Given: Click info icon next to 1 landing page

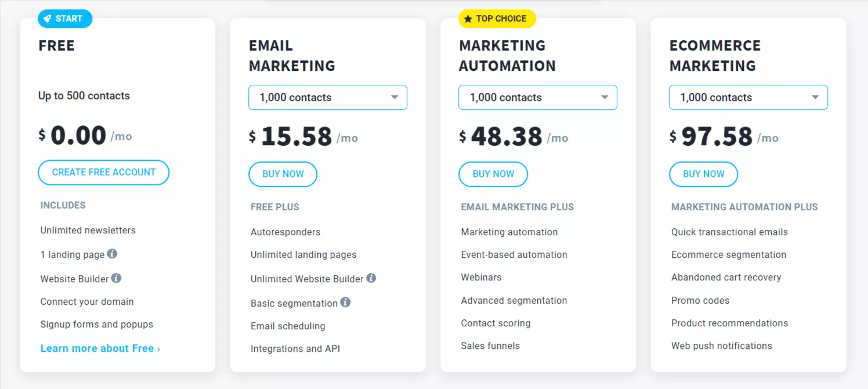Looking at the screenshot, I should pyautogui.click(x=112, y=254).
